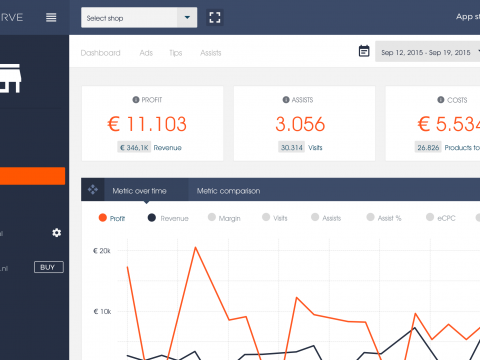Open the hamburger menu in the header
The height and width of the screenshot is (360, 480).
click(51, 17)
